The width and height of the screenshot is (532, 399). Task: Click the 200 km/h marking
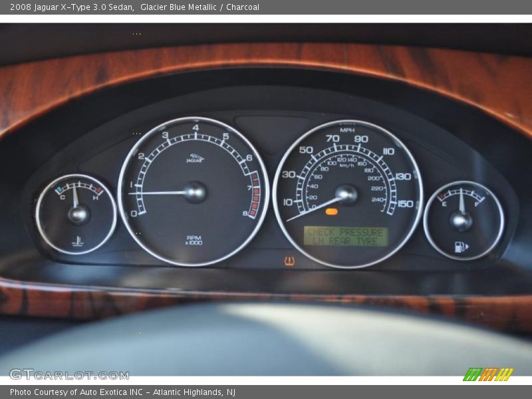click(x=373, y=178)
